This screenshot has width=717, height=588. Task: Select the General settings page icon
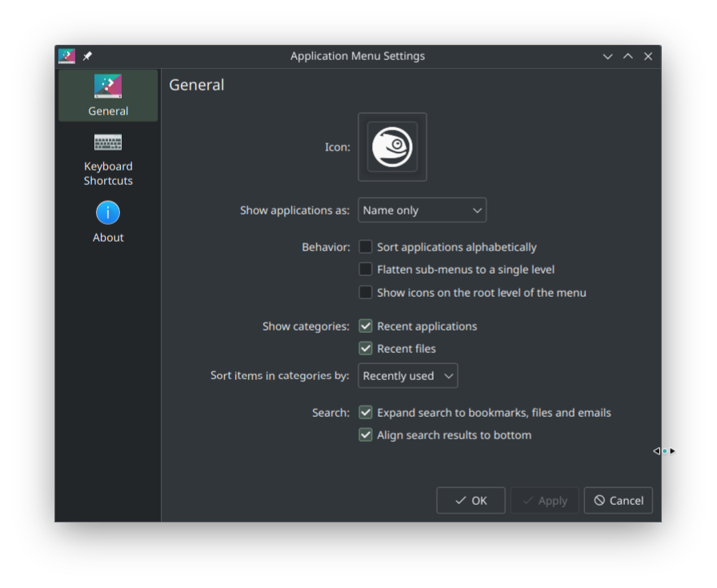(108, 86)
